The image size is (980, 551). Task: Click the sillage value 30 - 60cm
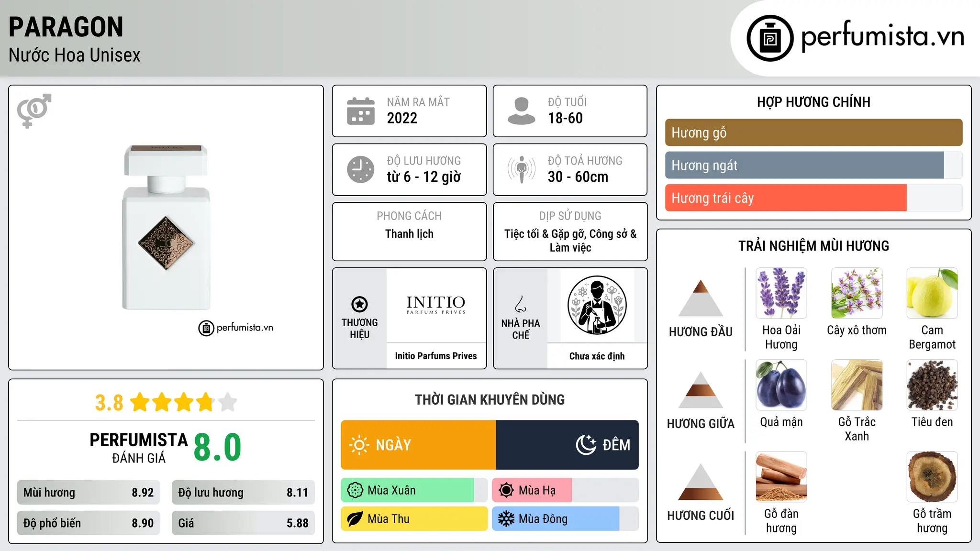(578, 177)
